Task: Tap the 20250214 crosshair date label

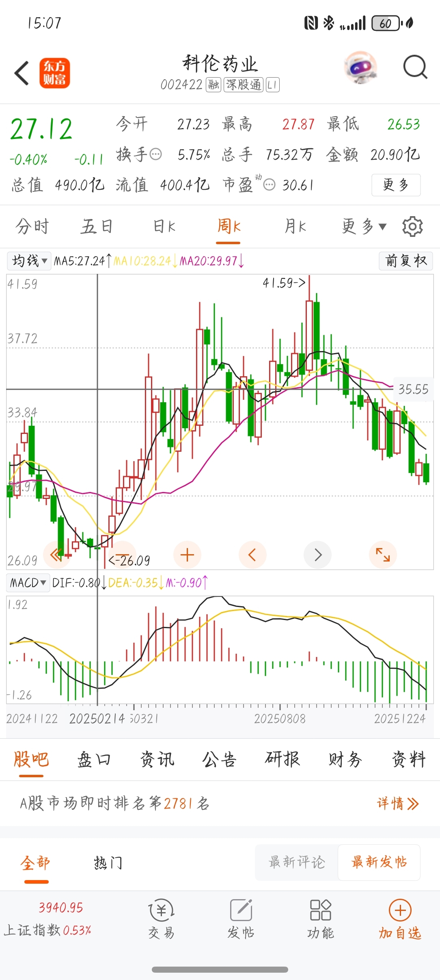Action: click(x=97, y=719)
